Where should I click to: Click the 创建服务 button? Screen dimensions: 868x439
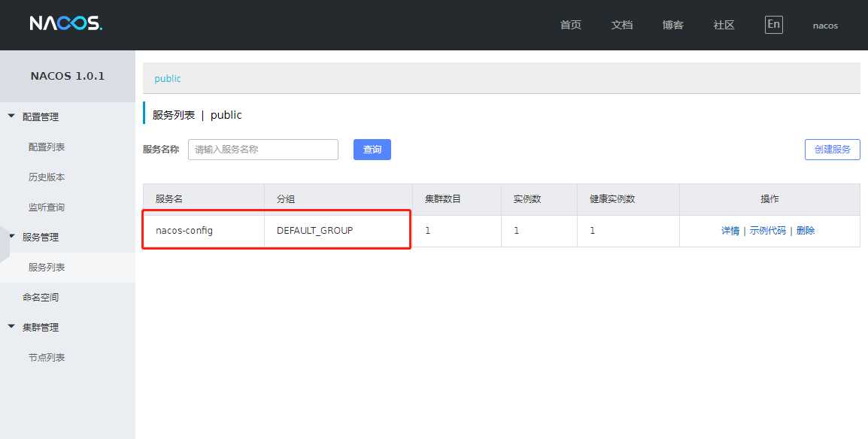(x=832, y=150)
